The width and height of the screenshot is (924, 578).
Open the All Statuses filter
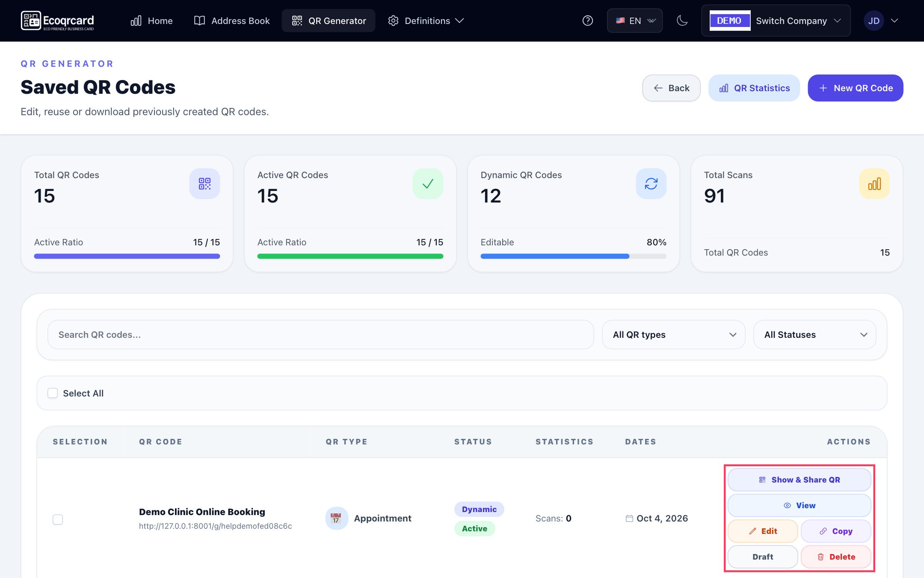click(814, 335)
